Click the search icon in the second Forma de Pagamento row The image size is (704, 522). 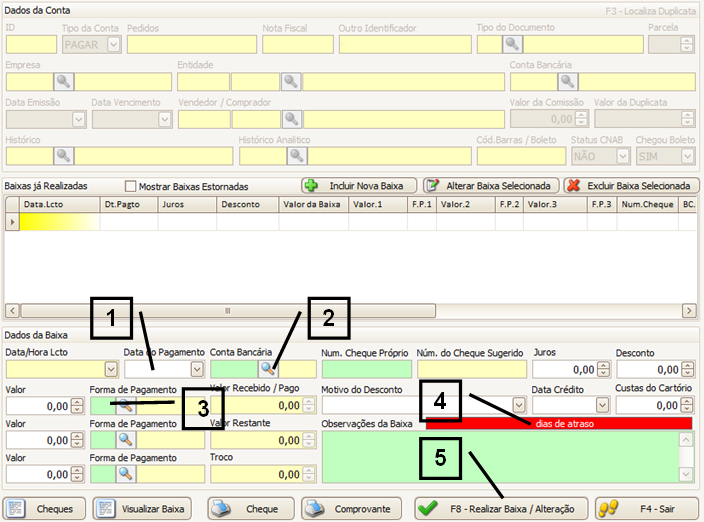126,439
